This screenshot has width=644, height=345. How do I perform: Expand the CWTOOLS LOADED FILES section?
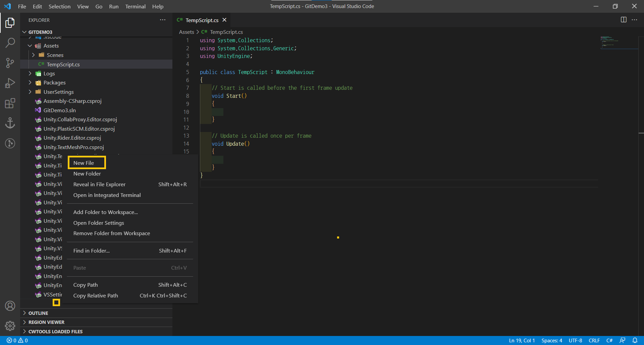click(96, 332)
